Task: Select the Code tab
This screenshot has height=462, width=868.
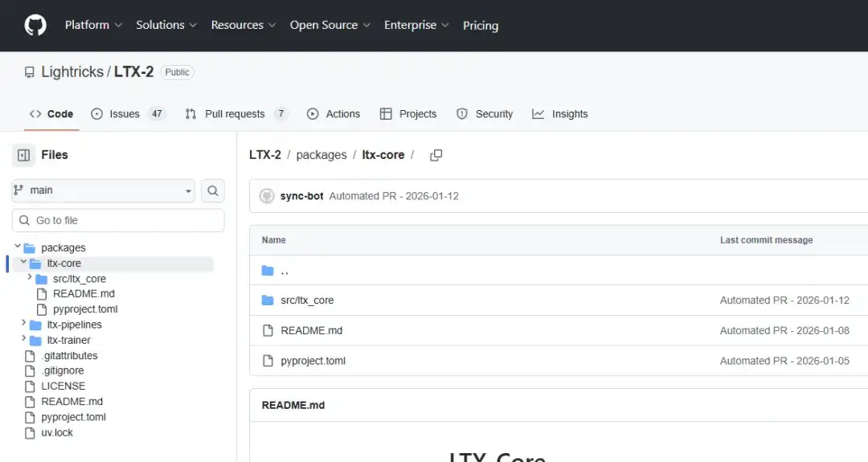Action: click(51, 114)
